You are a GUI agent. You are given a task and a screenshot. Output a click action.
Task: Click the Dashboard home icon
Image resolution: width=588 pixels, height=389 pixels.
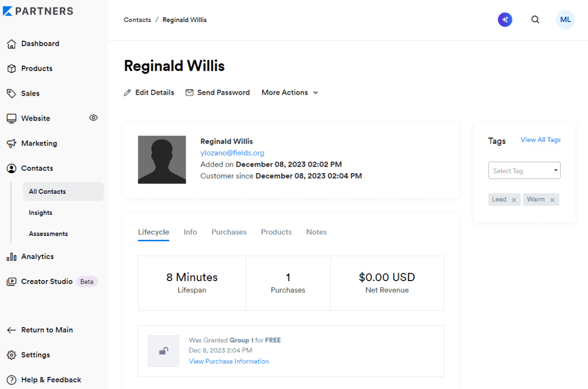click(11, 44)
